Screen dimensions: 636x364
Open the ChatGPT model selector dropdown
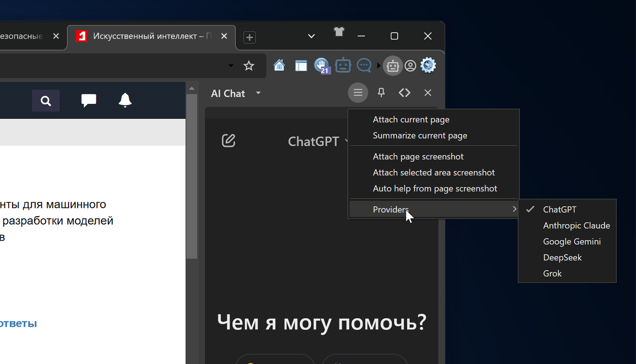[x=318, y=141]
